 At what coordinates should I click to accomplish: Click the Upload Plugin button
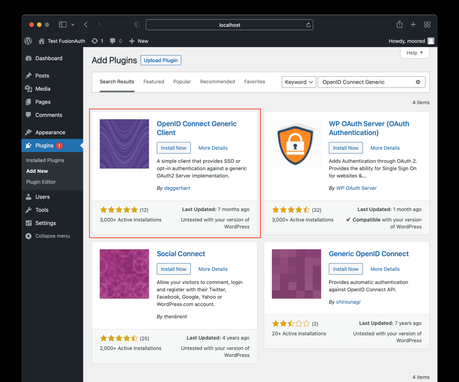[161, 60]
